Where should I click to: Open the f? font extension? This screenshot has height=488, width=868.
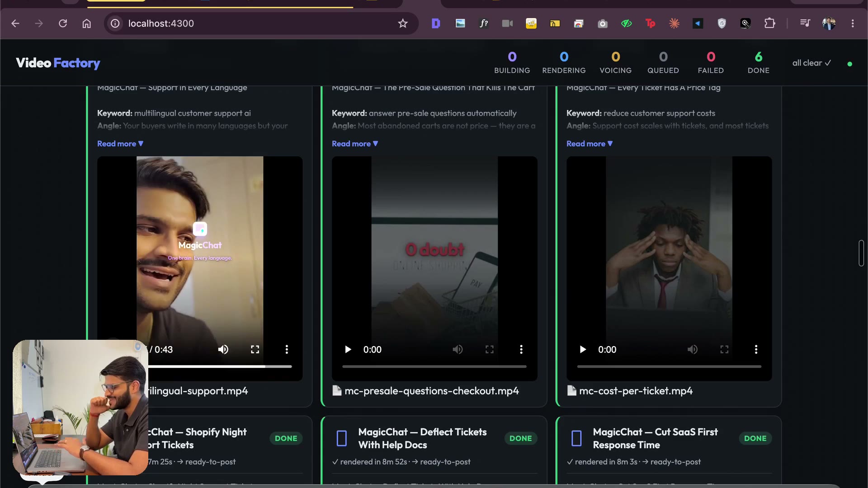(x=484, y=23)
